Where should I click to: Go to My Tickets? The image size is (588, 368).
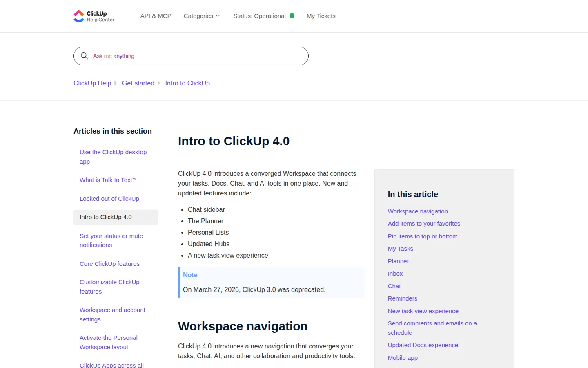pyautogui.click(x=321, y=16)
